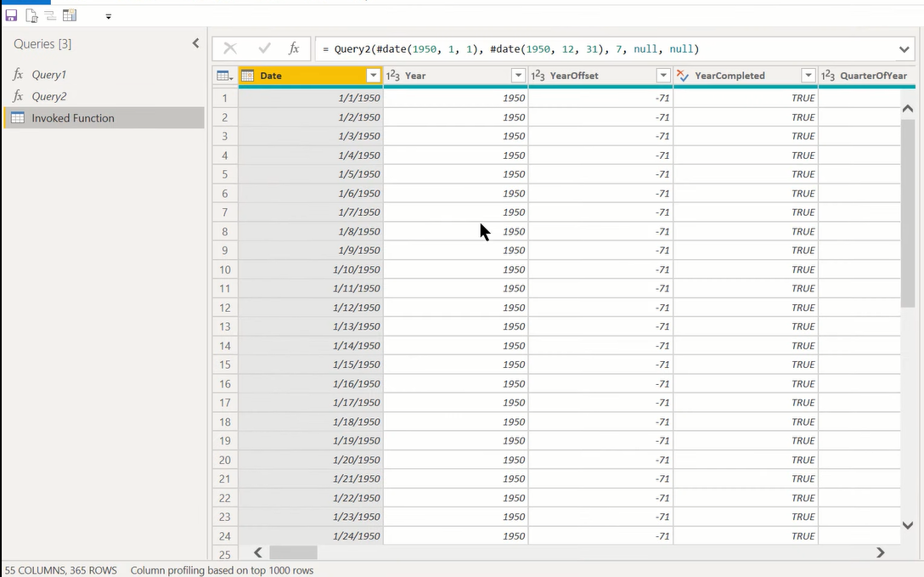Select the YearCompleted column header
Screen dimensions: 924x577
(746, 76)
